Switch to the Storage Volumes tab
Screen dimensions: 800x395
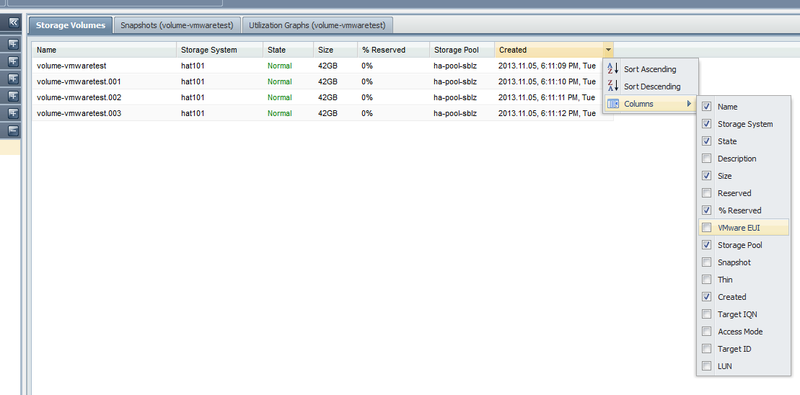point(70,25)
